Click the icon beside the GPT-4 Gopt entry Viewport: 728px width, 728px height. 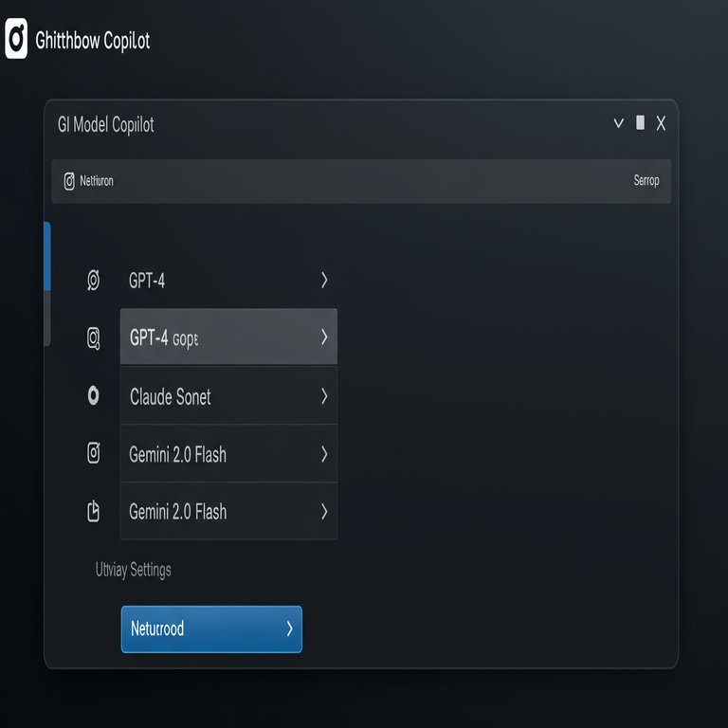coord(93,338)
